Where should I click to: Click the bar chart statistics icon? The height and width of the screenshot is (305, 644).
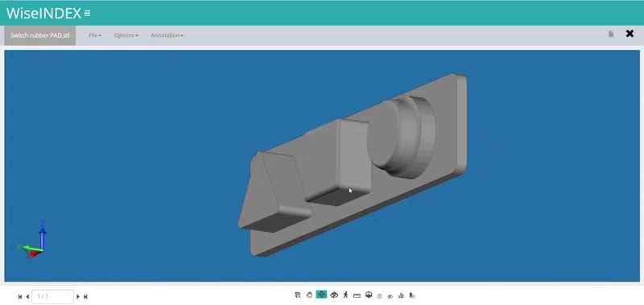tap(401, 295)
